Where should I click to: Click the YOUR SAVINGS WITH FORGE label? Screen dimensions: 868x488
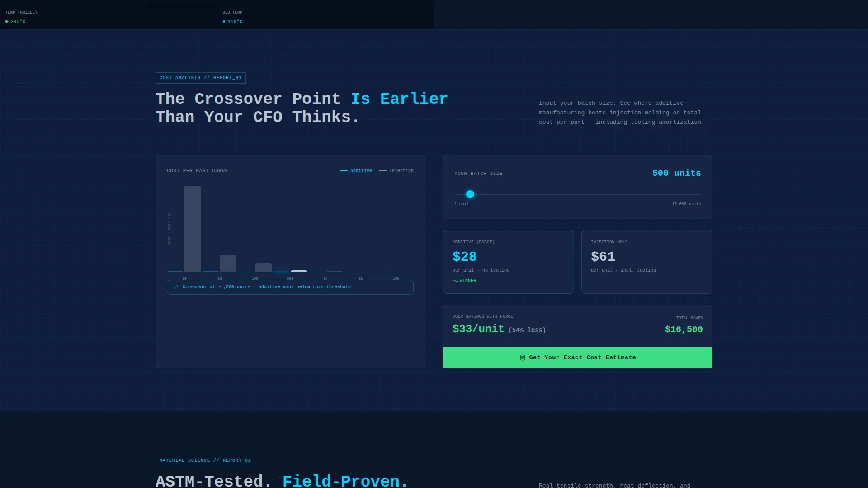[483, 316]
